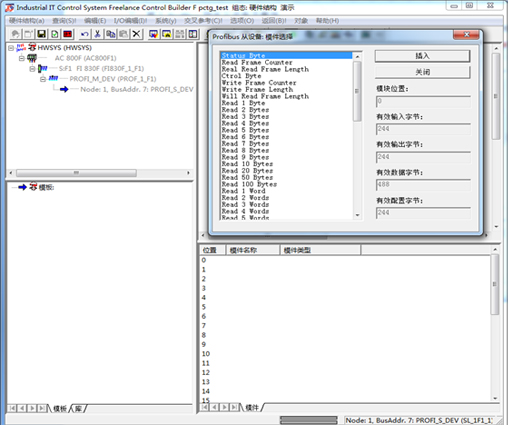Select 'Read 1 Byte' in module list
The height and width of the screenshot is (425, 508).
click(x=243, y=103)
